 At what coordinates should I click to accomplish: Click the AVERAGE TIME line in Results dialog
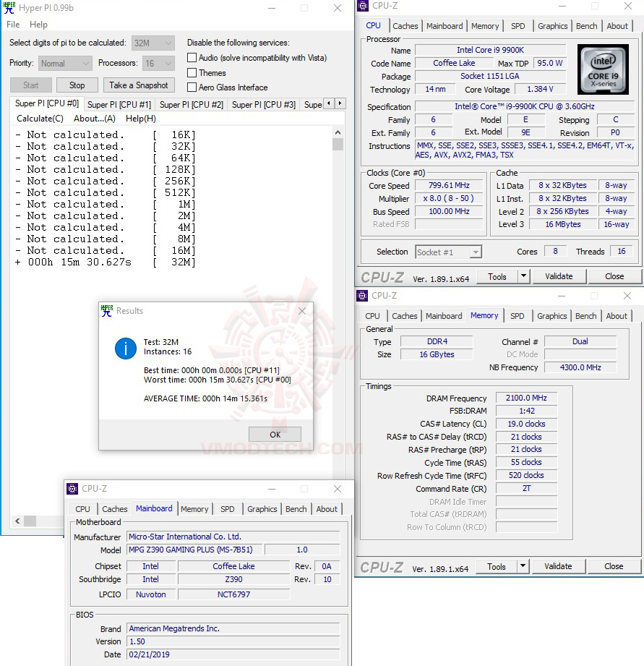205,398
